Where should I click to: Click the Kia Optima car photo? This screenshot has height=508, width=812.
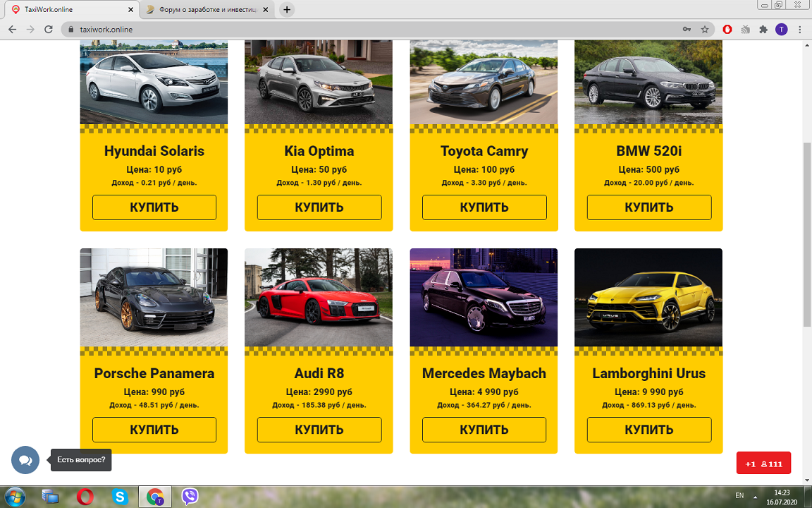coord(319,82)
